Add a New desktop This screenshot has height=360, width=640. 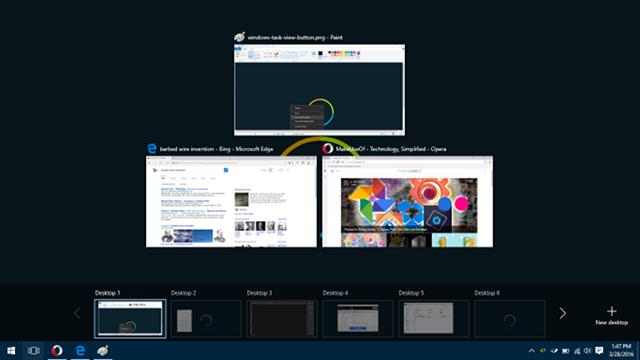pos(611,316)
